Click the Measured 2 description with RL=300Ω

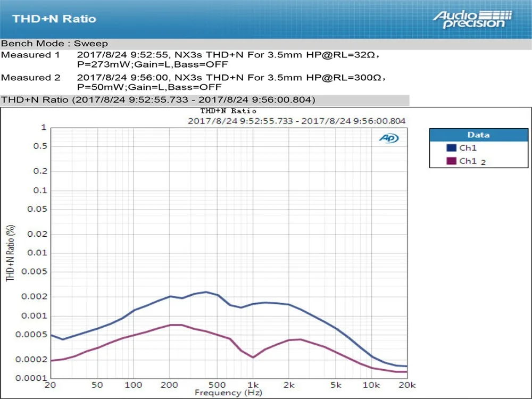[x=231, y=82]
